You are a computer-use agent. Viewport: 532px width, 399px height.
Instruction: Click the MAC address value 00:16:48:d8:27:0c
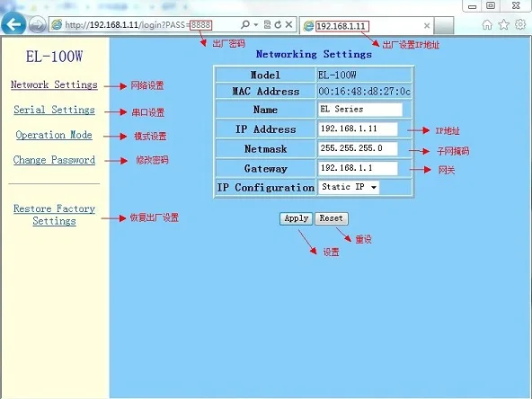(364, 92)
